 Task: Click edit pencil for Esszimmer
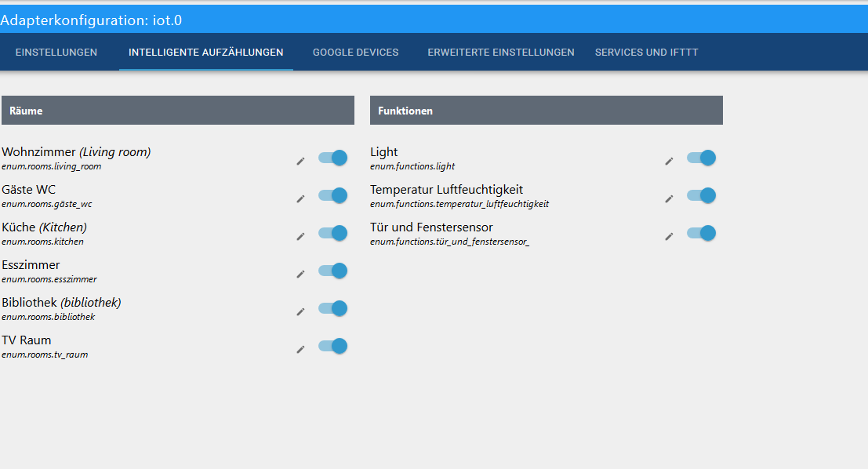pyautogui.click(x=300, y=274)
